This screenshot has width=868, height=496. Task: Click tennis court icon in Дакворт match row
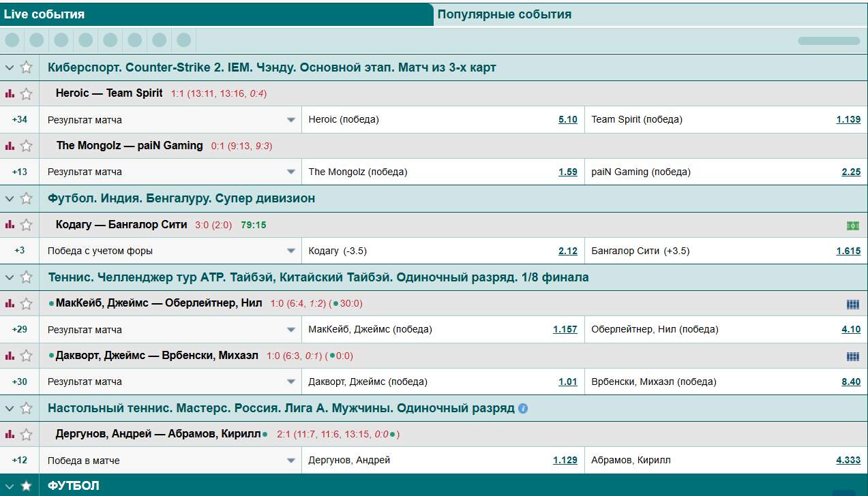[x=852, y=356]
